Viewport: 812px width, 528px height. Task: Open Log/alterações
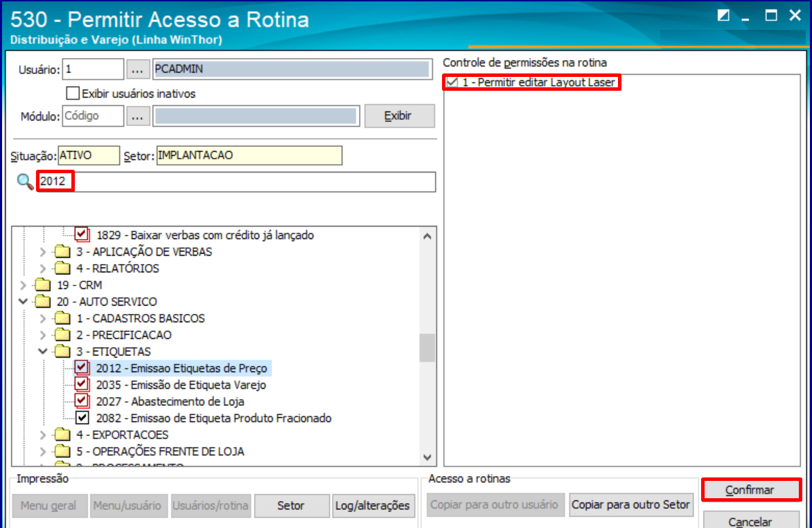click(x=373, y=505)
